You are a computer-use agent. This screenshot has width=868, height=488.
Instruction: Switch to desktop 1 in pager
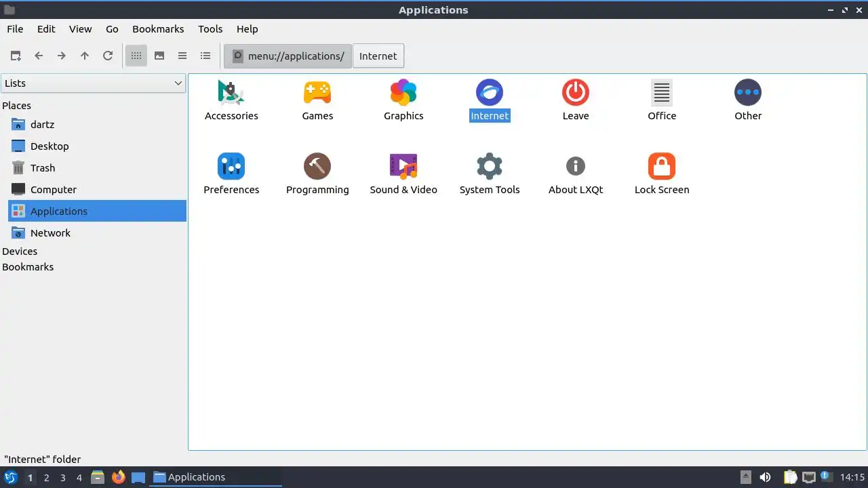30,478
